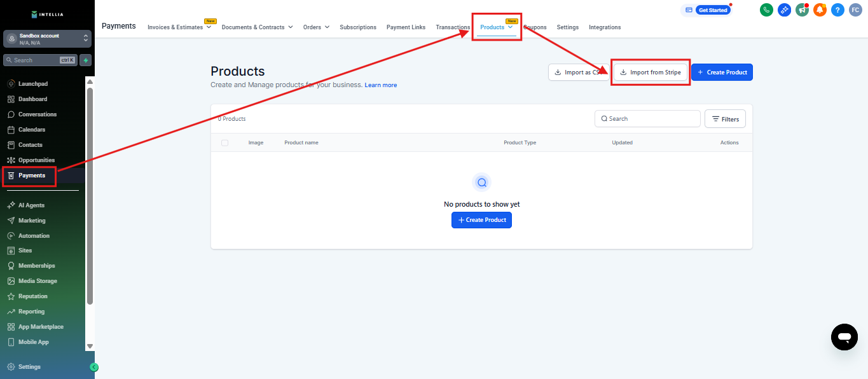Open the Learn more link
The height and width of the screenshot is (379, 868).
(380, 85)
